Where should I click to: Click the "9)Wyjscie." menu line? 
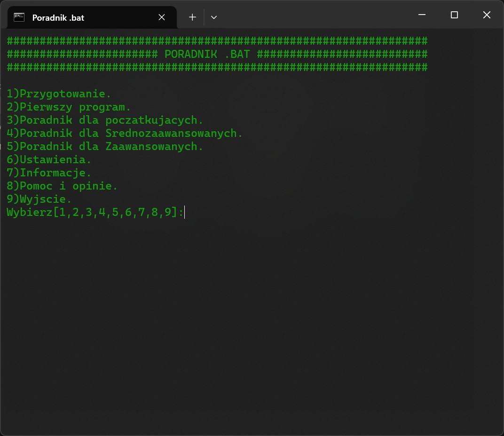(x=39, y=199)
